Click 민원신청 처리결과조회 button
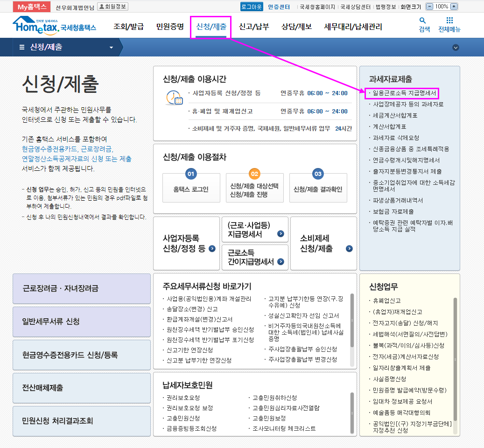Viewport: 484px width, 448px height. coord(82,421)
